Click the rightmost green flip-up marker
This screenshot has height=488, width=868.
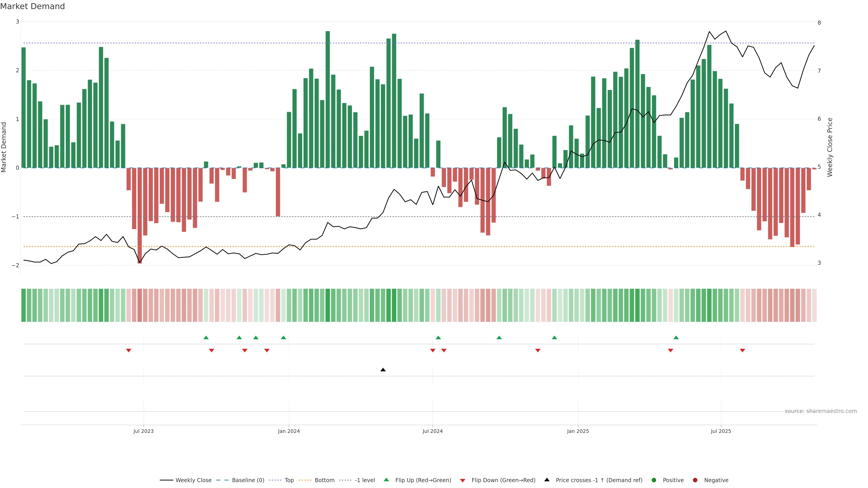(x=676, y=338)
